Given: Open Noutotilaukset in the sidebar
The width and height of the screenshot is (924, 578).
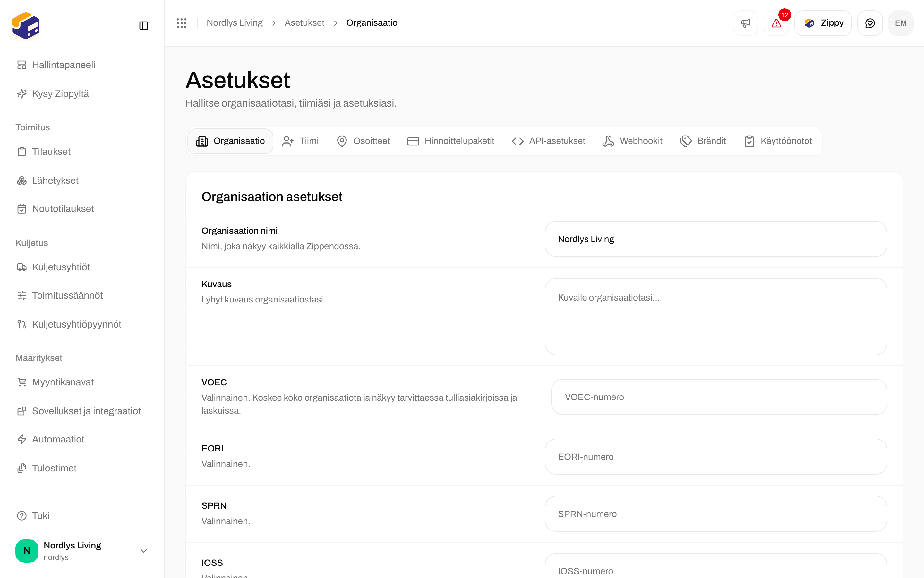Looking at the screenshot, I should coord(82,209).
